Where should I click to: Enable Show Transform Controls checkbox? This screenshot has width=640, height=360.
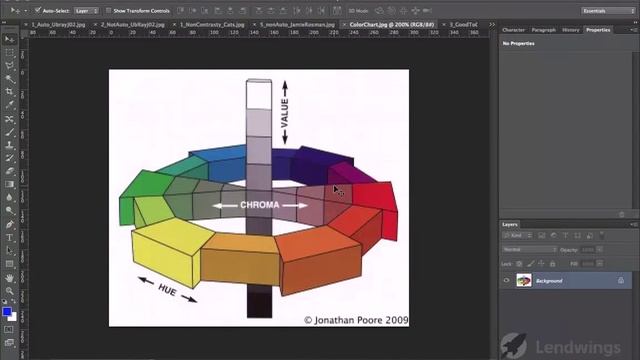point(108,10)
